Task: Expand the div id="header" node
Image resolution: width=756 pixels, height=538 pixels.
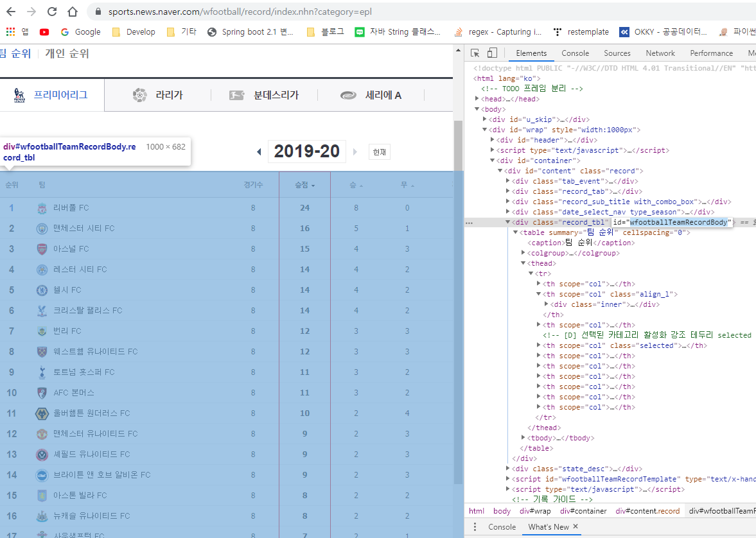Action: 492,139
